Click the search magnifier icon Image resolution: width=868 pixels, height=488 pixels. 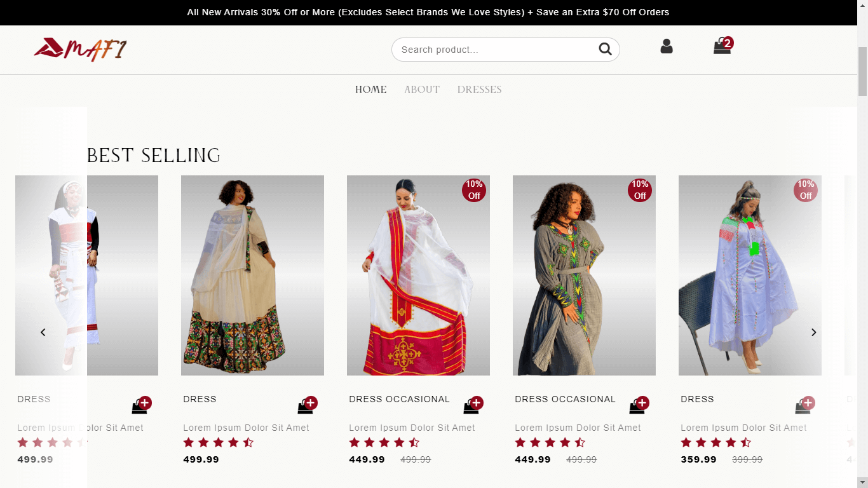605,50
